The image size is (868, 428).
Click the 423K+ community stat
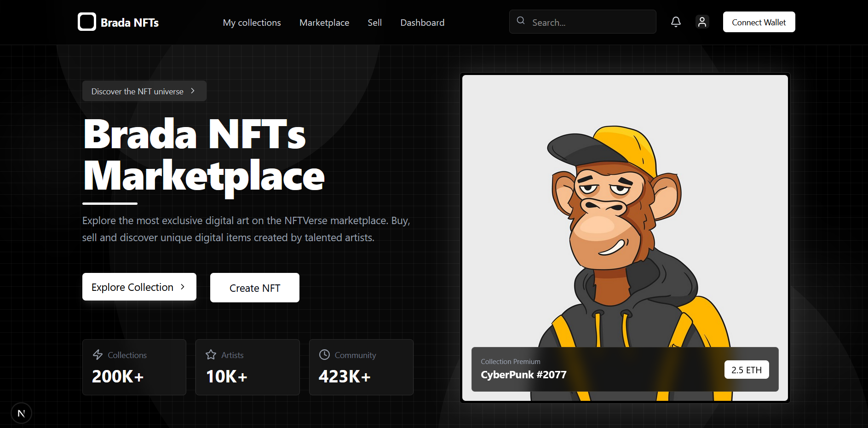coord(345,376)
